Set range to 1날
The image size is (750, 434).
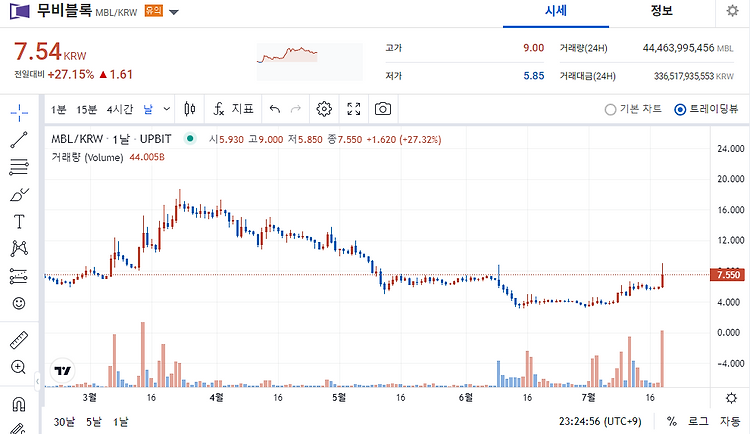(x=121, y=422)
